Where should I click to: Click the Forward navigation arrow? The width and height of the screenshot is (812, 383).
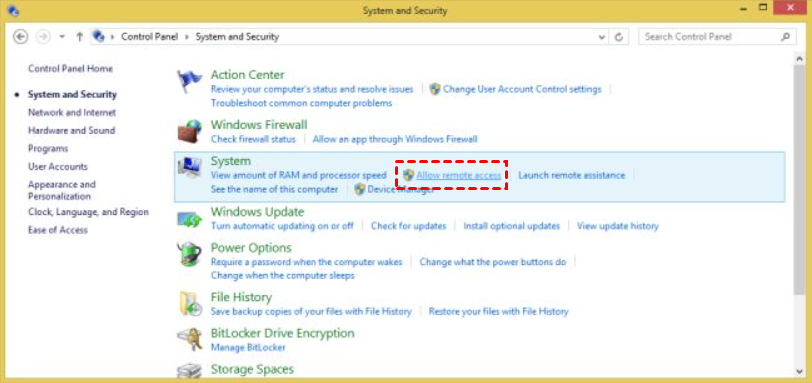pos(44,37)
